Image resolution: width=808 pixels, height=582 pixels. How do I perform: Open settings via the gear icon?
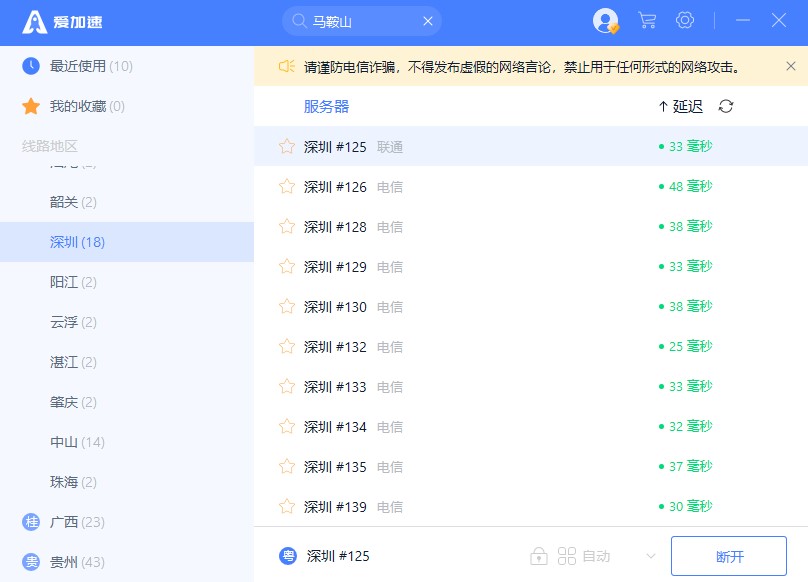click(x=685, y=21)
